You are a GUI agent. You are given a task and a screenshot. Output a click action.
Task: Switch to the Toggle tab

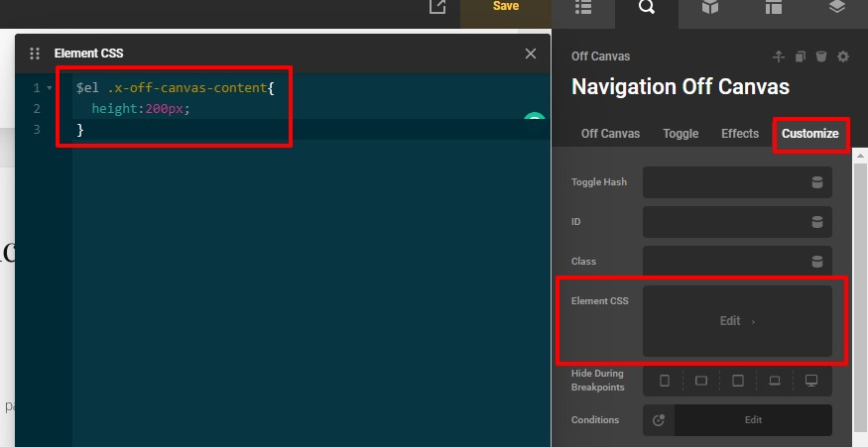click(681, 134)
